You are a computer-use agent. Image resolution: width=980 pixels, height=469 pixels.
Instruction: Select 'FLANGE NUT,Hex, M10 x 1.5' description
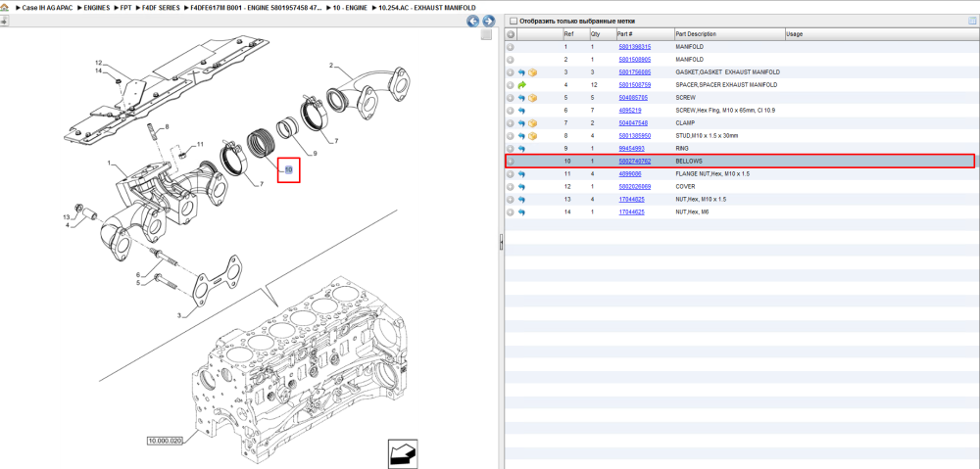(x=712, y=174)
